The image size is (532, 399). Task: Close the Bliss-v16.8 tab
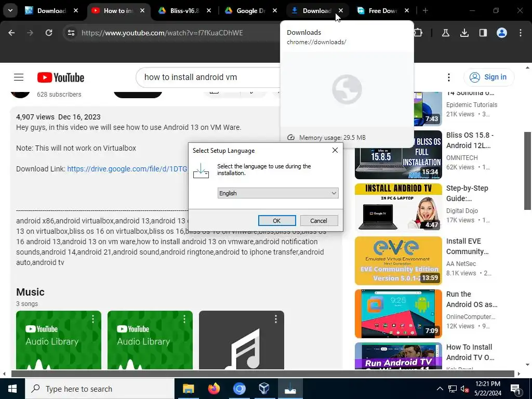tap(209, 11)
